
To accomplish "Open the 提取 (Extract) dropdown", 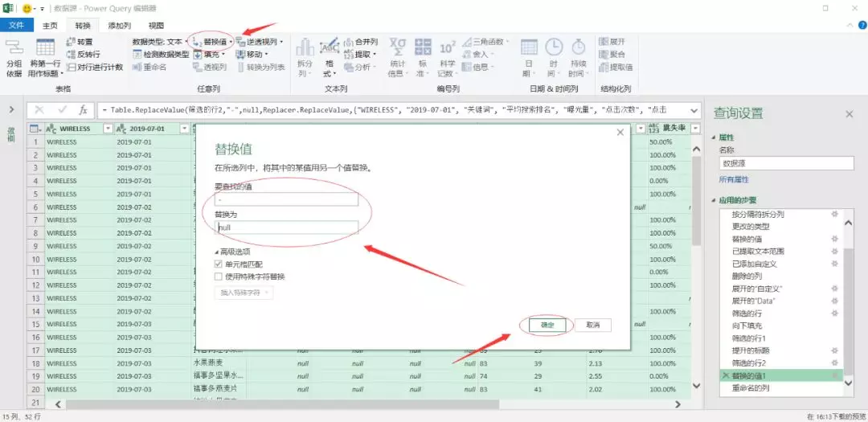I will click(360, 55).
